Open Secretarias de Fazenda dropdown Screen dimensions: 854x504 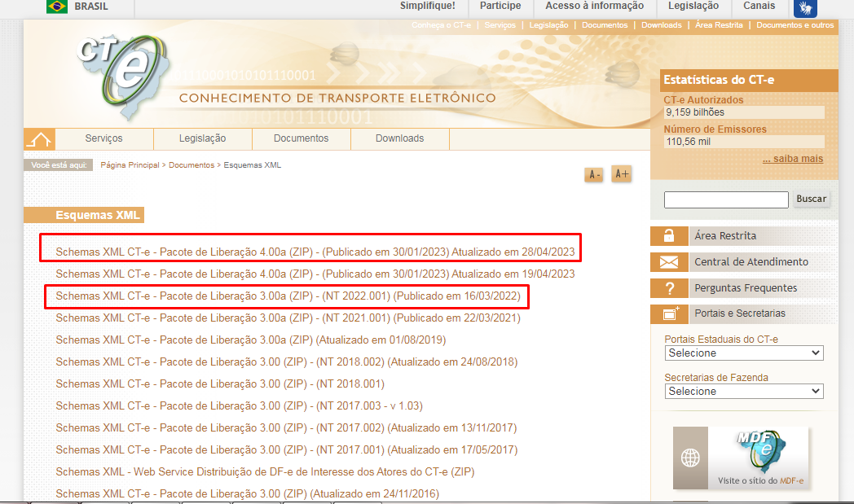click(x=744, y=392)
